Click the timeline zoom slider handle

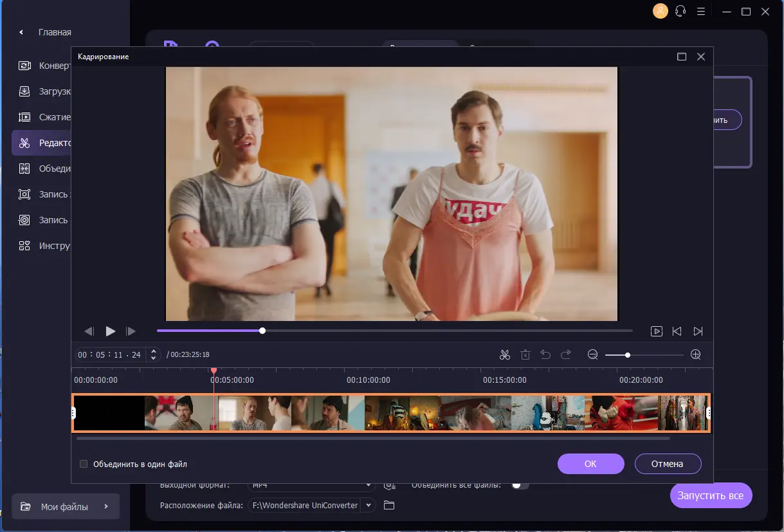click(627, 354)
